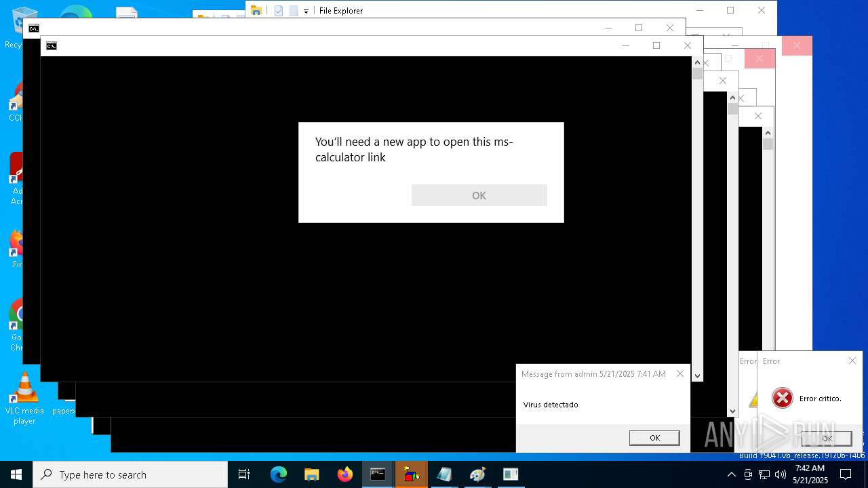Click OK in the ms-calculator link dialog

coord(479,195)
